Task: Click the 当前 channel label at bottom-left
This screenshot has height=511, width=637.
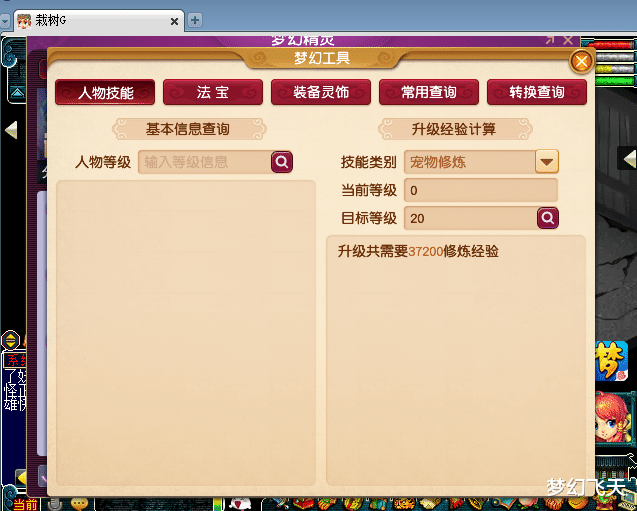Action: pyautogui.click(x=26, y=505)
